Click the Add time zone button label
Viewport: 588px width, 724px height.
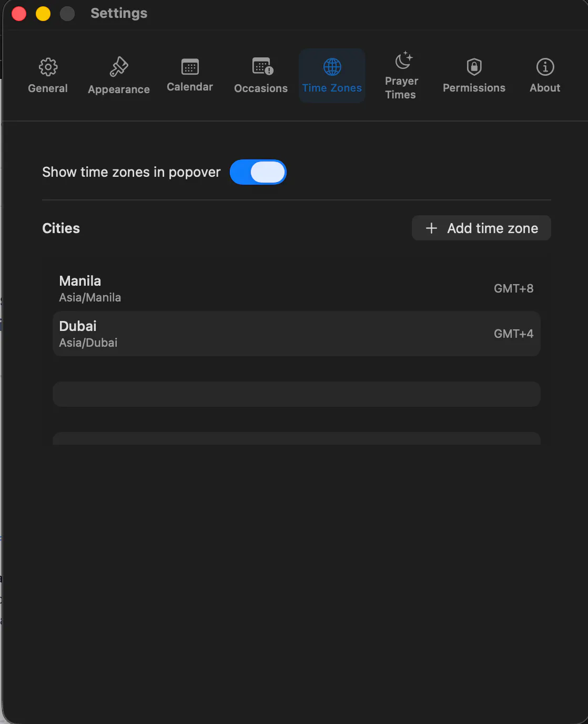493,228
